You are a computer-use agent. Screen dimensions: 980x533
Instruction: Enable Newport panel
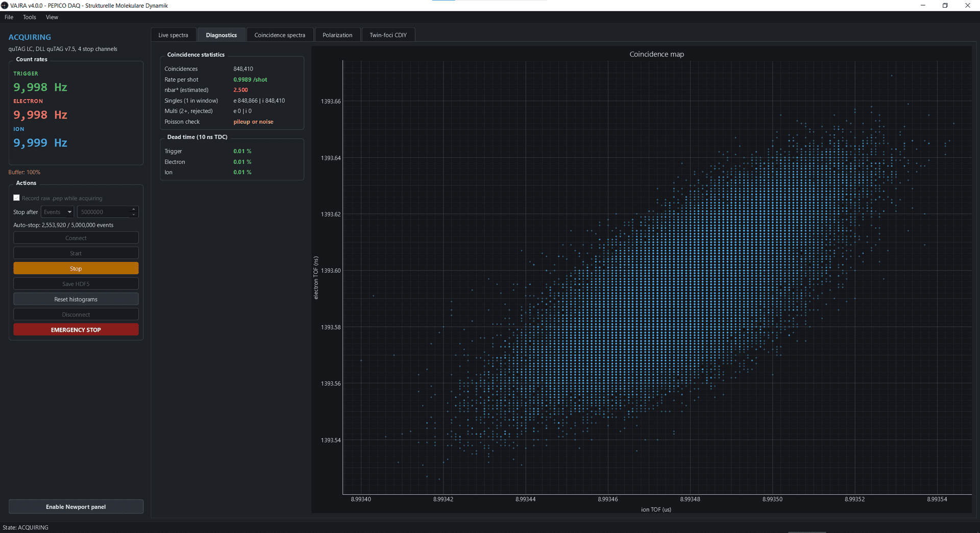pos(76,507)
